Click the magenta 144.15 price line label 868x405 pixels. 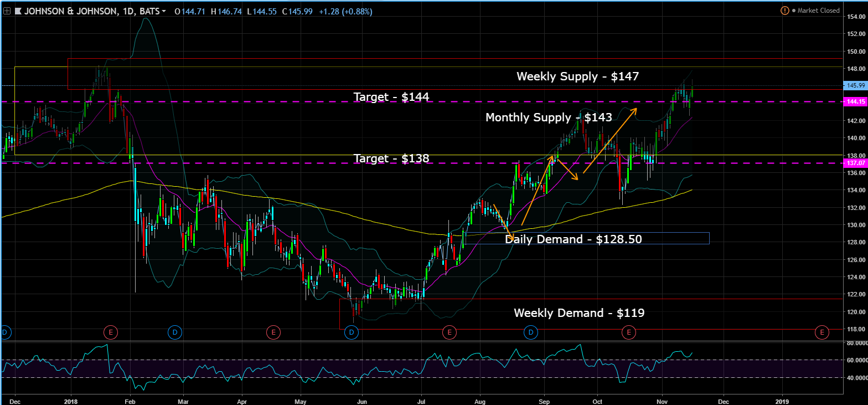(855, 102)
